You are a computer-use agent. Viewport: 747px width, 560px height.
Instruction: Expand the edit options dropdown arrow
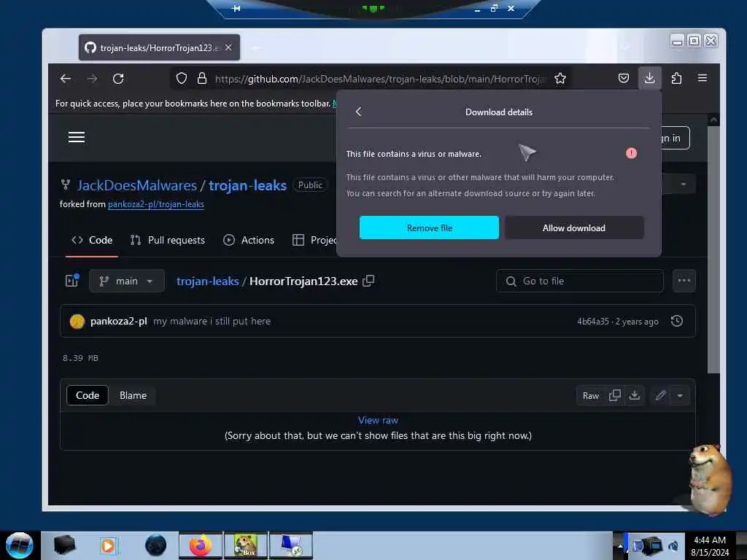point(680,395)
